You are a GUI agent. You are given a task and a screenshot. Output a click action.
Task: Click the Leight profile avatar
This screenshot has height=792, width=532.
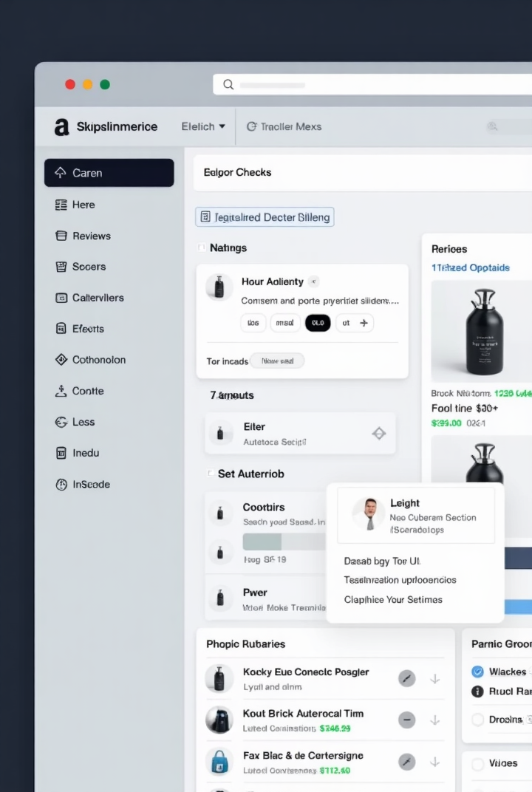point(369,513)
